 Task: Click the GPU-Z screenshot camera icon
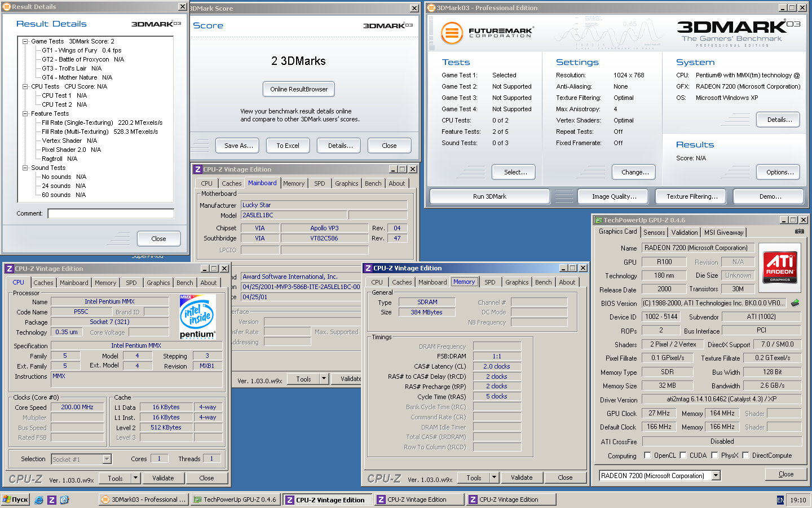pos(800,231)
